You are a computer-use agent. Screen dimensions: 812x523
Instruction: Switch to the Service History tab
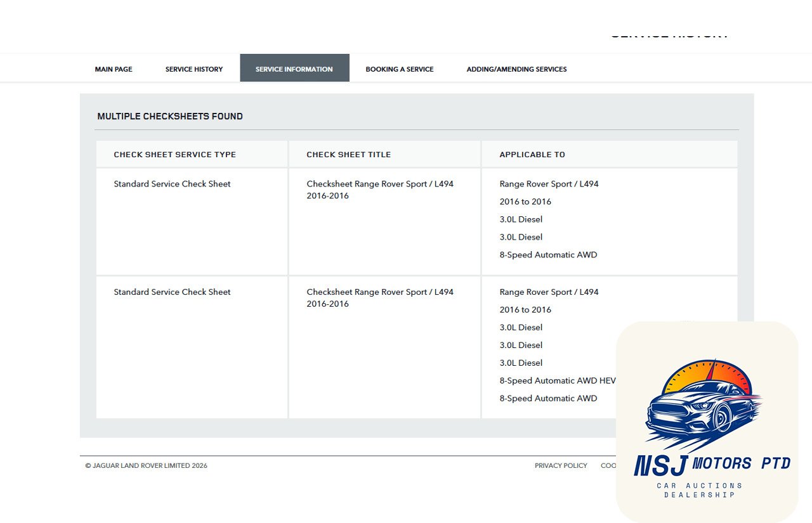coord(193,69)
